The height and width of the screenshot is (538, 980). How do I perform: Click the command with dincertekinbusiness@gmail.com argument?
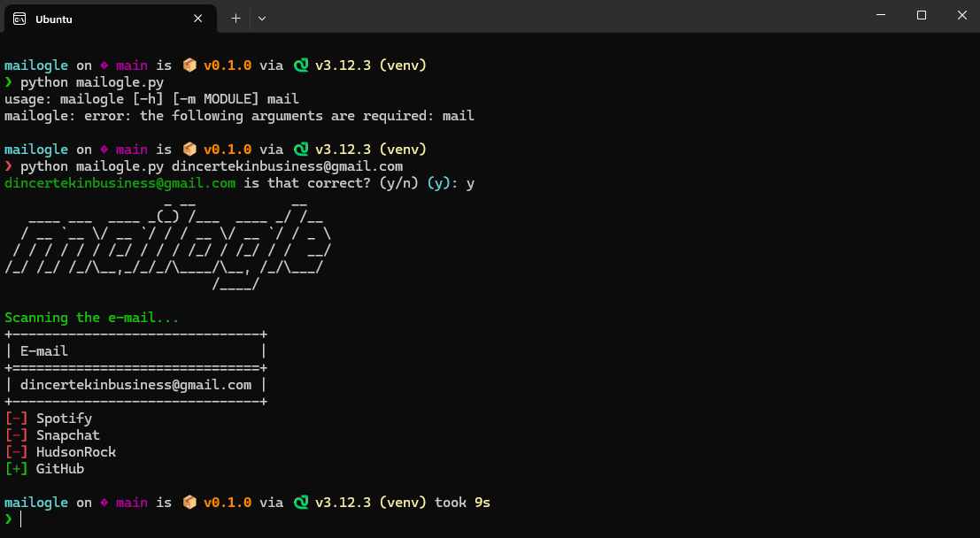212,166
